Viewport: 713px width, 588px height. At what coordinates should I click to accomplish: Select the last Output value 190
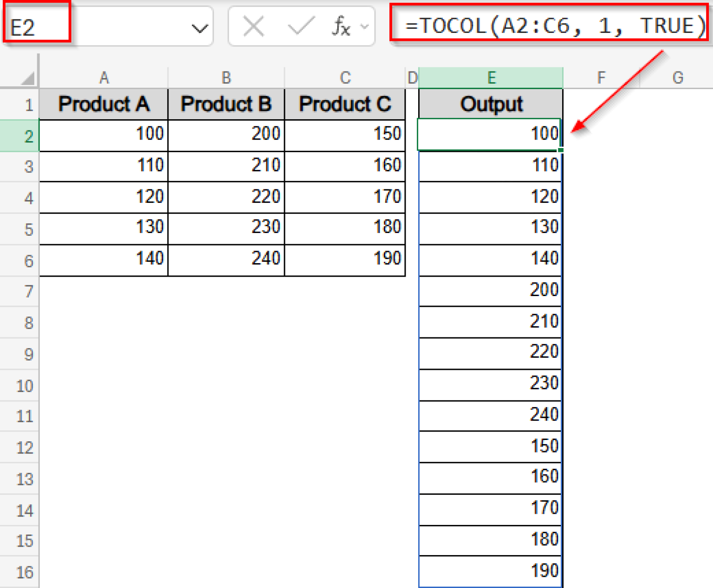click(491, 571)
